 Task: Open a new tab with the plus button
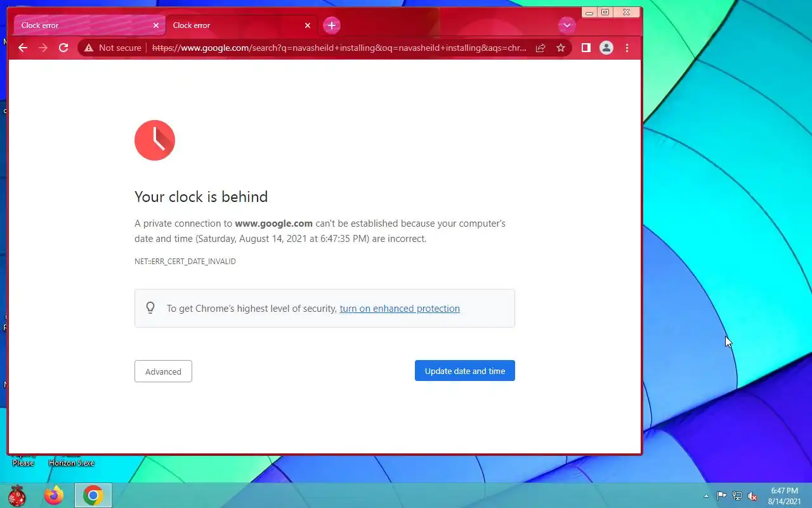332,25
